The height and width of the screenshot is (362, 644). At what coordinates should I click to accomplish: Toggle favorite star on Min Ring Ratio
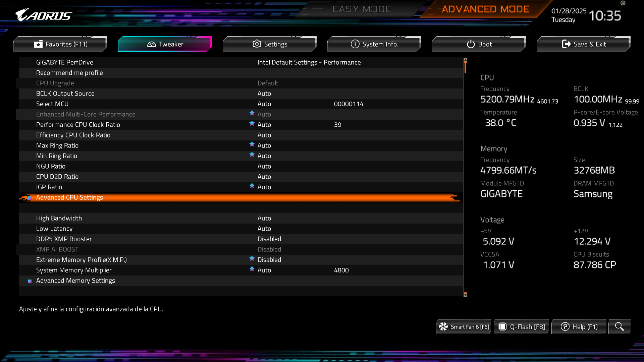(252, 155)
